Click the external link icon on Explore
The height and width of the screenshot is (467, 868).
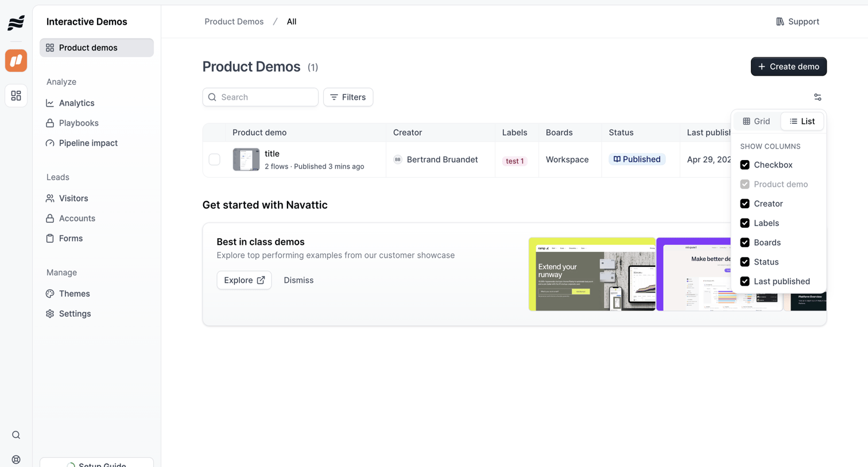pos(261,280)
